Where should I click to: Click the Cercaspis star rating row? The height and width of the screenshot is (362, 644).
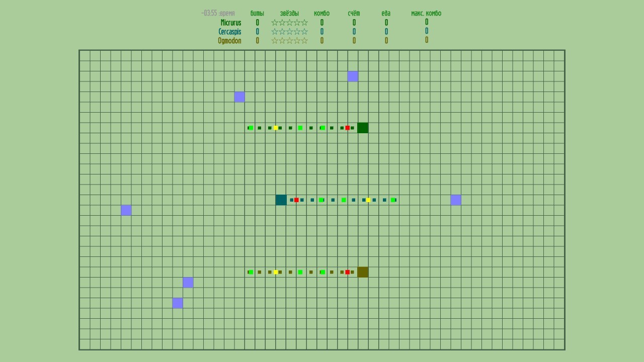point(289,32)
